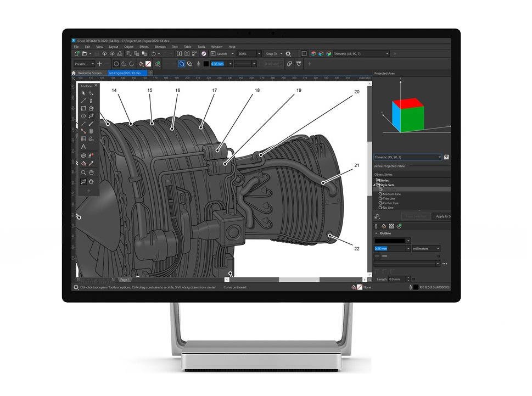532x396 pixels.
Task: Open the outline width dropdown in toolbar
Action: pyautogui.click(x=231, y=64)
